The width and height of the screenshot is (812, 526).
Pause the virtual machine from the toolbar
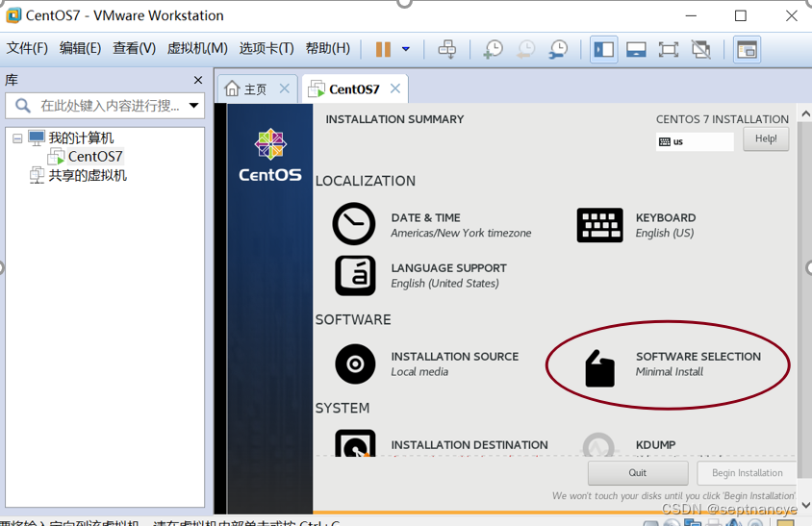(383, 50)
